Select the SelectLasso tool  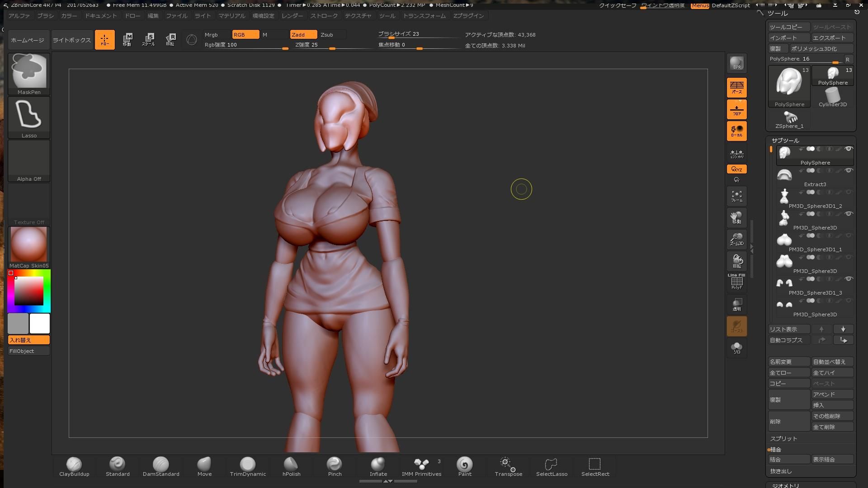pos(552,466)
